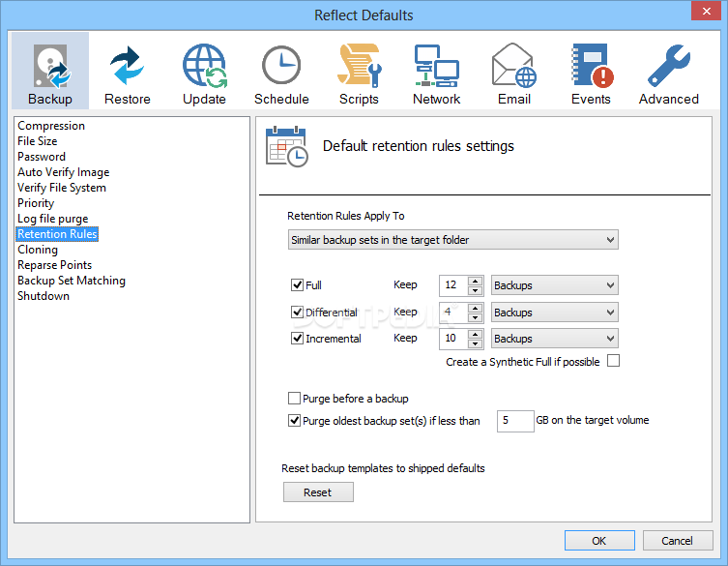Select Reparse Points setting
Viewport: 728px width, 566px height.
tap(54, 265)
